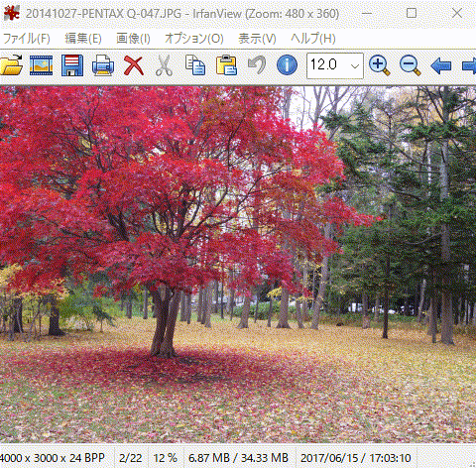
Task: Click the displayed autumn tree photo
Action: click(x=238, y=265)
